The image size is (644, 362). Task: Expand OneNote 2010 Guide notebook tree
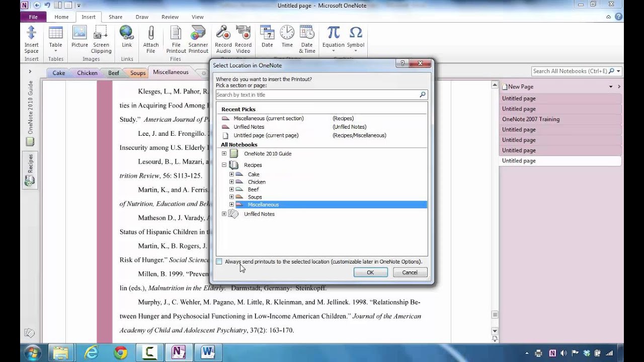coord(224,153)
